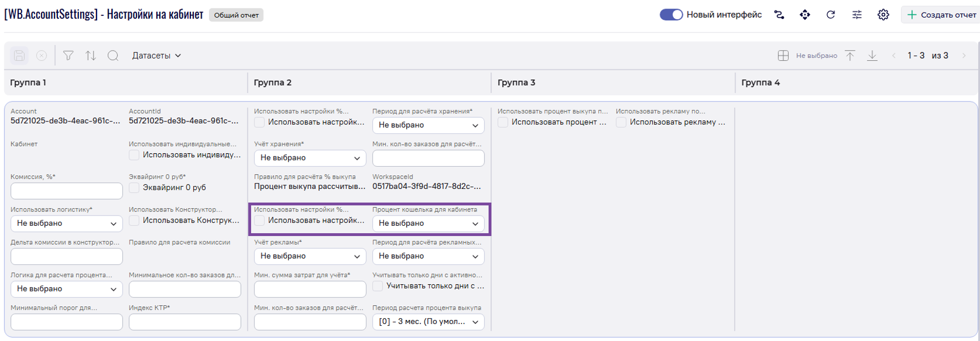Click the Комиссия, % input field
980x341 pixels.
coord(66,191)
